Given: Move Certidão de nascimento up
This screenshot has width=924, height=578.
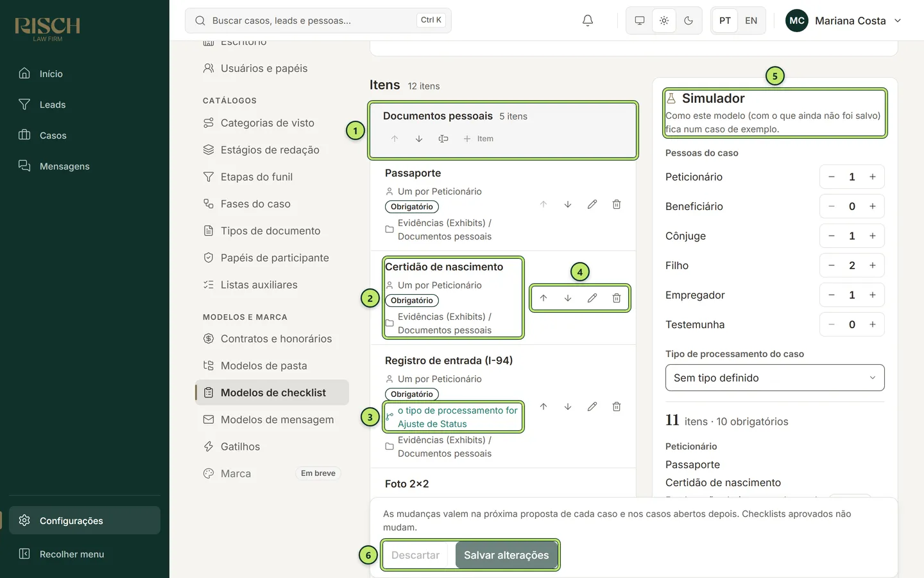Looking at the screenshot, I should [543, 298].
